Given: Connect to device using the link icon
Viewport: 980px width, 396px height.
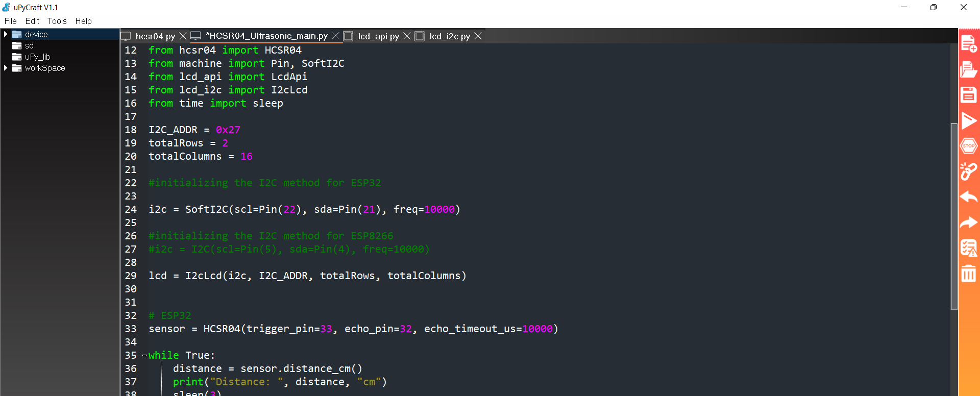Looking at the screenshot, I should tap(968, 171).
